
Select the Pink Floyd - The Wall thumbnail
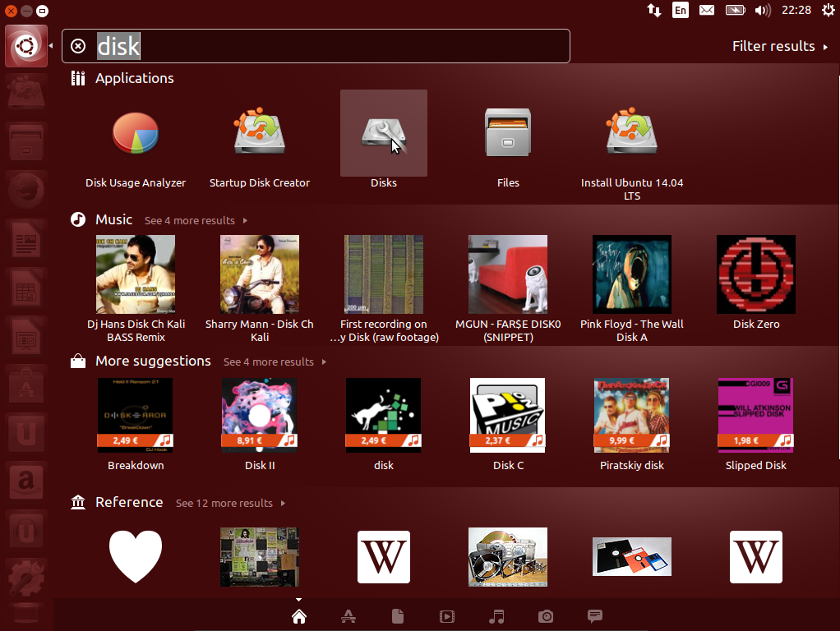[631, 274]
